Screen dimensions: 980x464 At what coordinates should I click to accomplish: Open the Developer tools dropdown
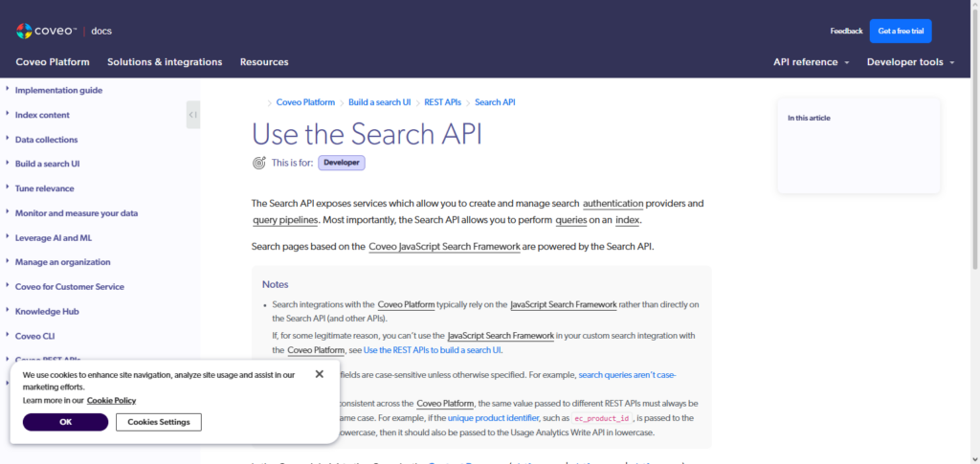coord(911,62)
